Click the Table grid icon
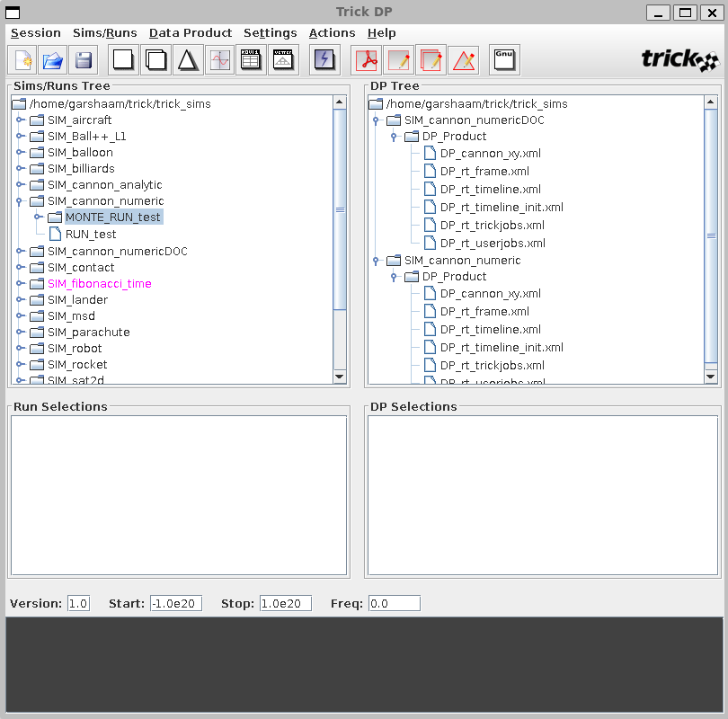This screenshot has width=728, height=719. [x=251, y=60]
